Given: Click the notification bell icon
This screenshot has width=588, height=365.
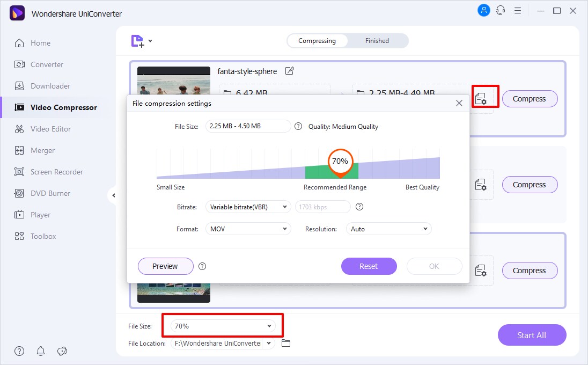Looking at the screenshot, I should tap(41, 351).
